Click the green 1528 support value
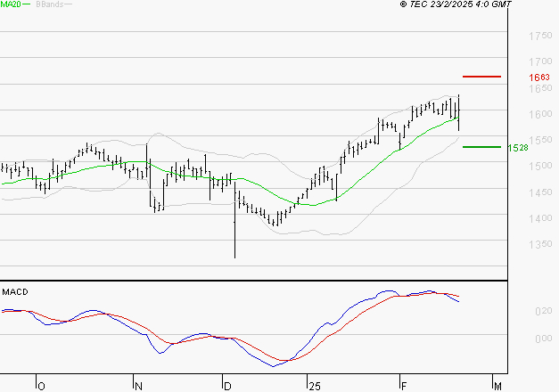The height and width of the screenshot is (392, 559). (518, 148)
